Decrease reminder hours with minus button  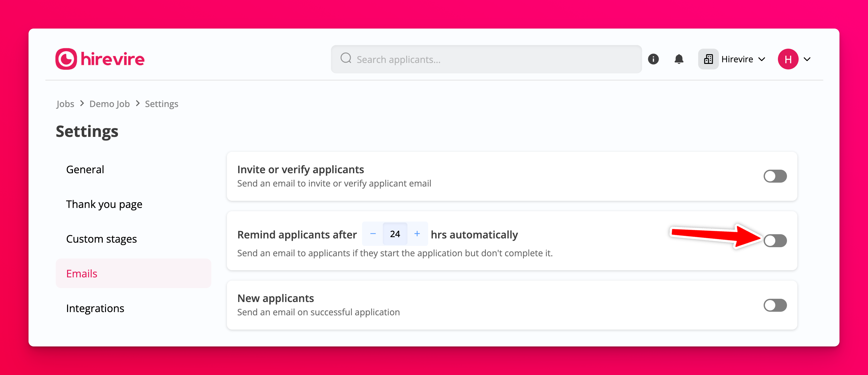(373, 234)
